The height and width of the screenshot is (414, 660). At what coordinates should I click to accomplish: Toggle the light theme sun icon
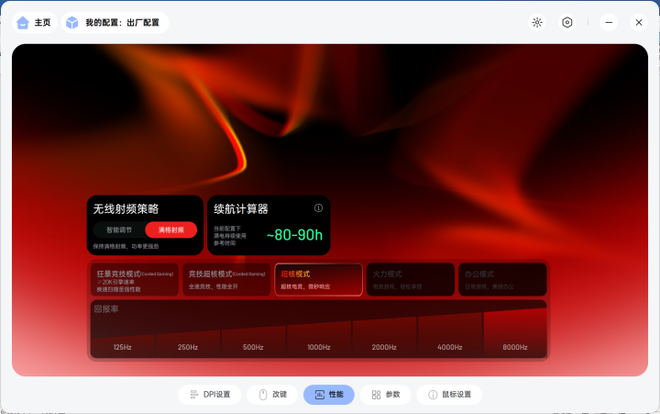tap(537, 22)
